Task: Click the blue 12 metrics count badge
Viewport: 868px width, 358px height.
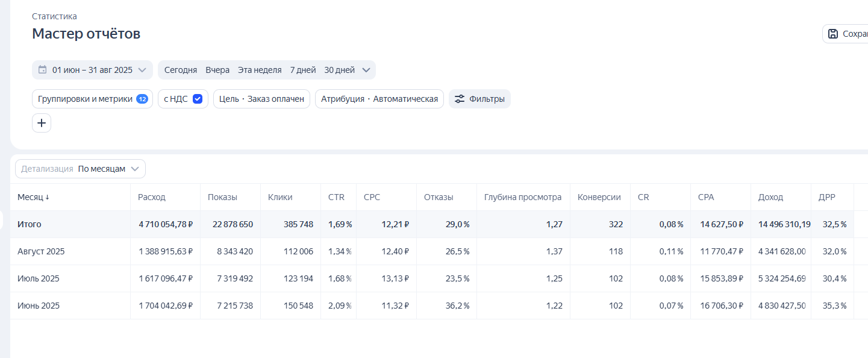Action: click(x=142, y=99)
